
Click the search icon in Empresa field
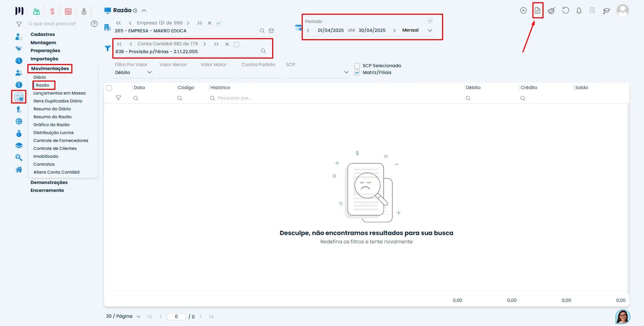click(262, 31)
